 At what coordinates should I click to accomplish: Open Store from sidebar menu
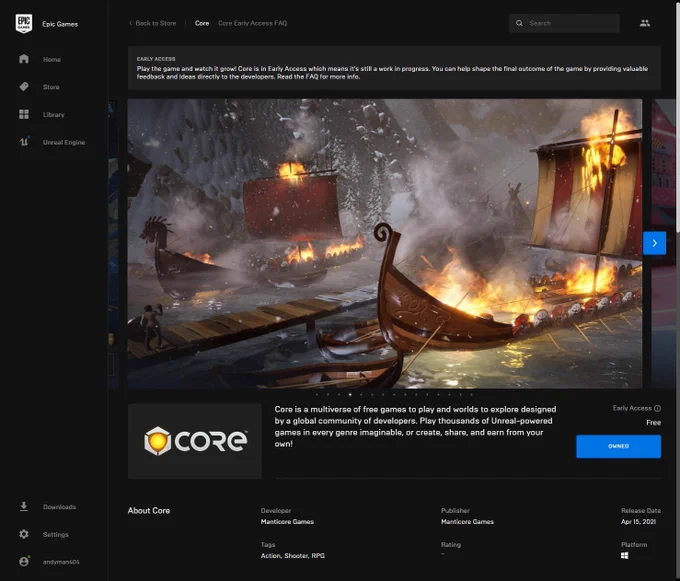pos(51,87)
